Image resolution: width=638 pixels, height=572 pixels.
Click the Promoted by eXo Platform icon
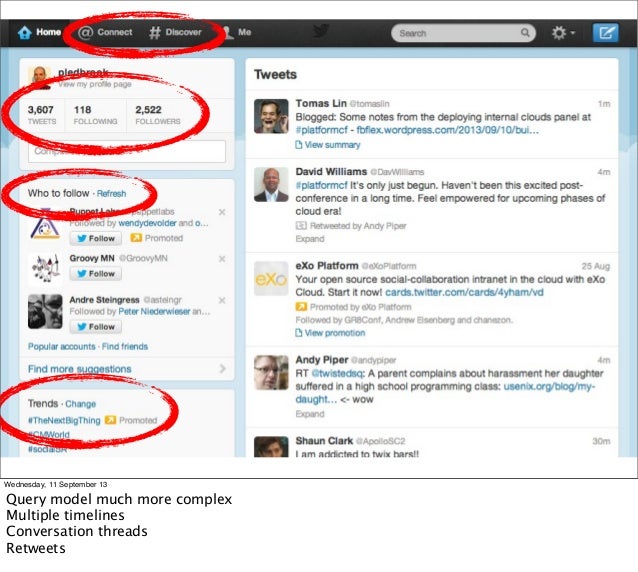[301, 306]
